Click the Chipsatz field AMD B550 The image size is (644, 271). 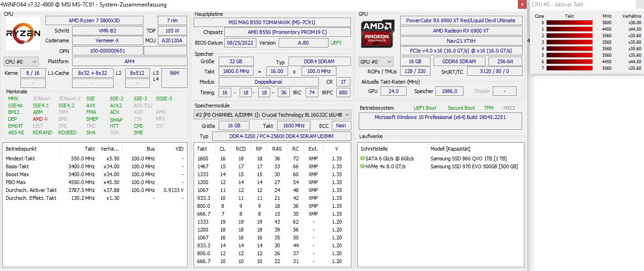tap(287, 32)
